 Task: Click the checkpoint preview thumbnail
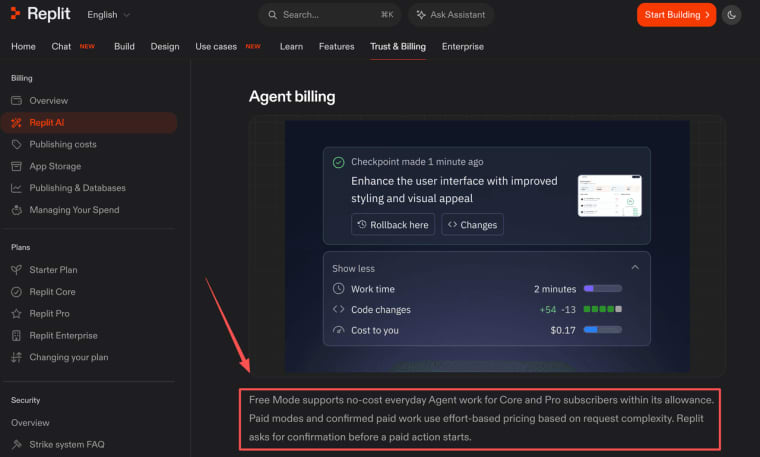coord(609,196)
